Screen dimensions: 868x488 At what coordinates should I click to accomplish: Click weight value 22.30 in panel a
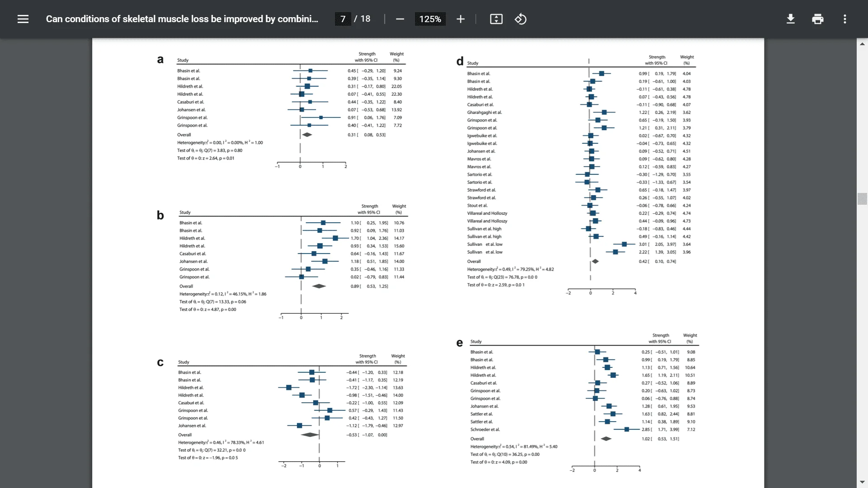coord(396,94)
